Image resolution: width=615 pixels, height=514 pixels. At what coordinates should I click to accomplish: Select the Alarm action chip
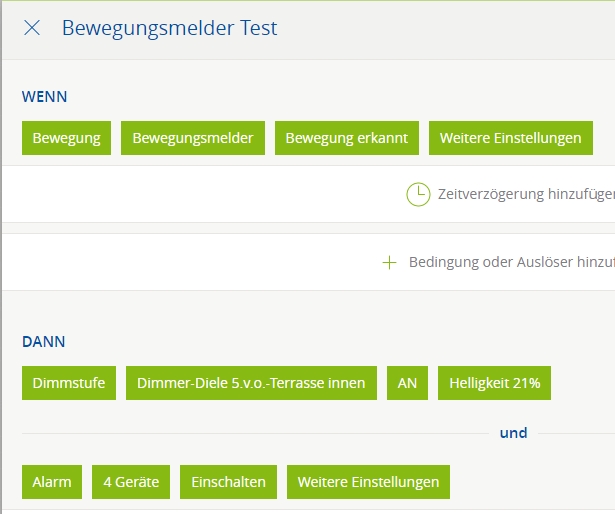(52, 482)
